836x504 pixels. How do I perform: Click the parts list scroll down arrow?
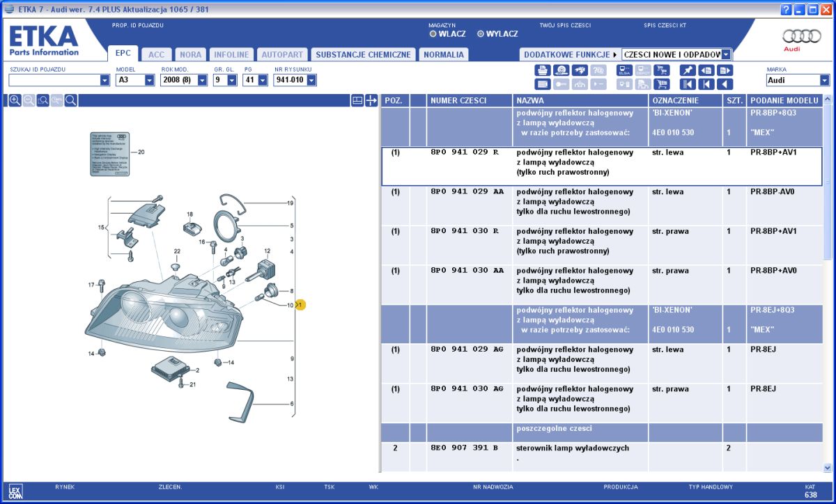[828, 468]
